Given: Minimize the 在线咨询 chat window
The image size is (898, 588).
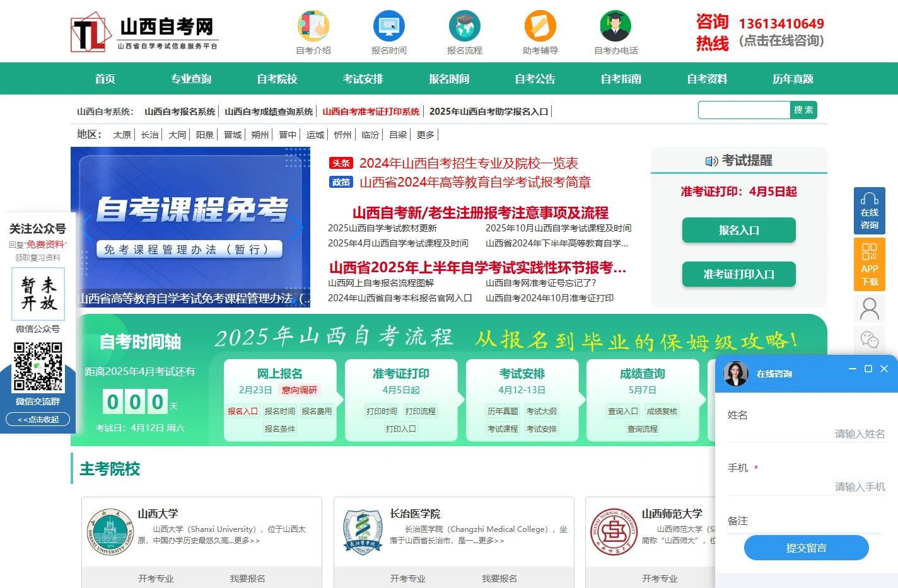Looking at the screenshot, I should click(853, 369).
